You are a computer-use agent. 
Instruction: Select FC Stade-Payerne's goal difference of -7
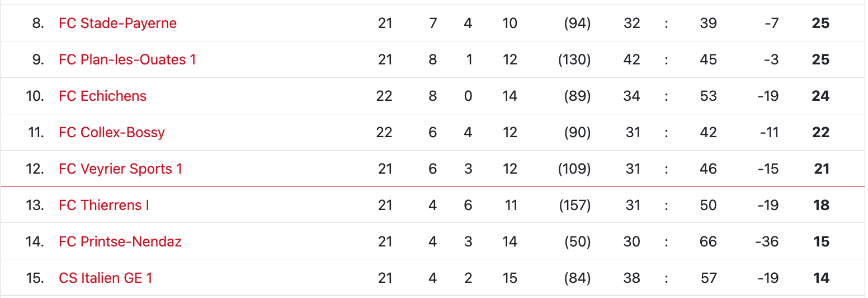click(771, 24)
